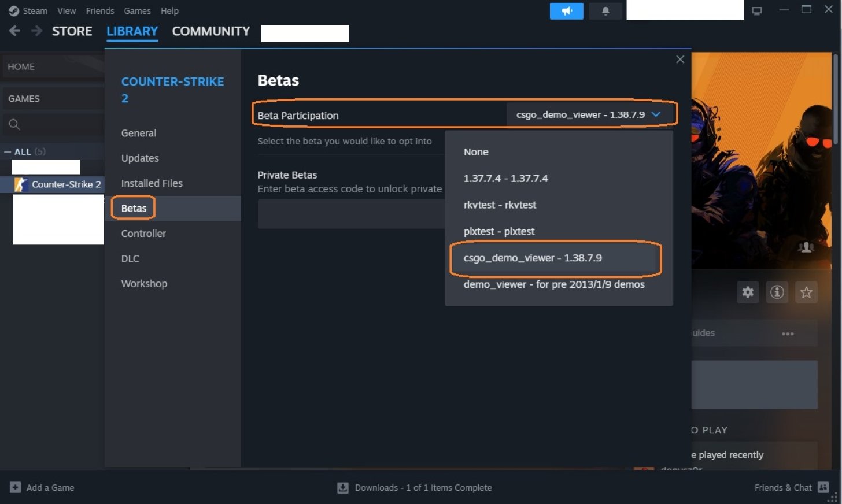Collapse the ALL games group

(8, 151)
